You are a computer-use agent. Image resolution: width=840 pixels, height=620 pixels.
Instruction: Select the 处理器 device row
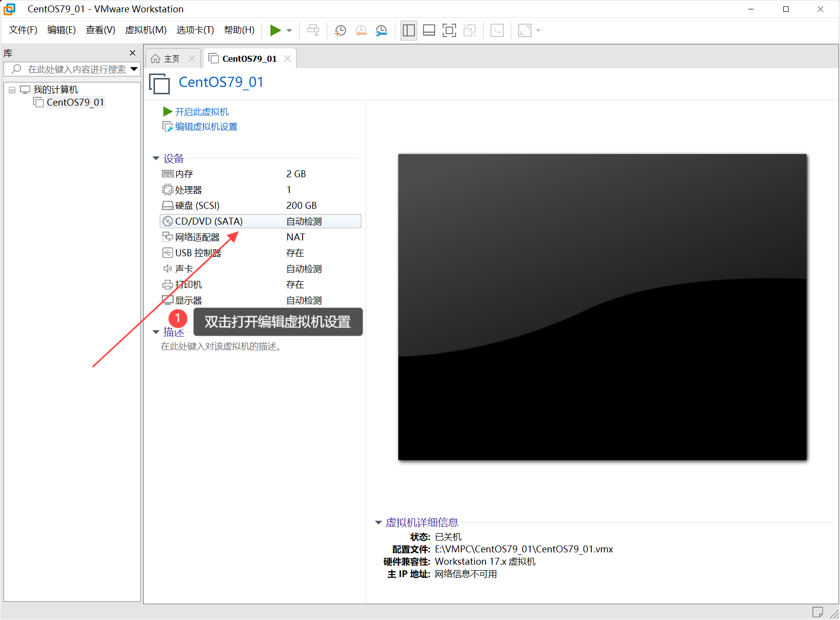pyautogui.click(x=261, y=190)
